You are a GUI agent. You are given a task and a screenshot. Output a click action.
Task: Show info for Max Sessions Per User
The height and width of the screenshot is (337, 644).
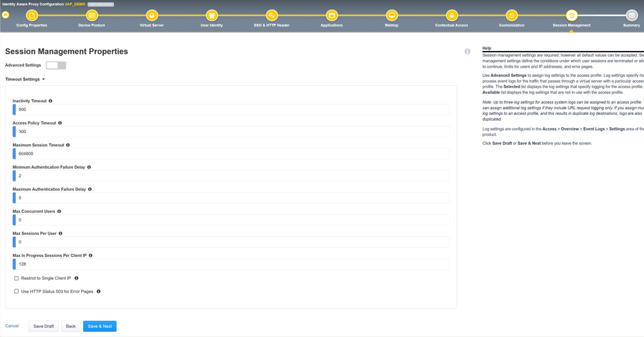pyautogui.click(x=61, y=233)
